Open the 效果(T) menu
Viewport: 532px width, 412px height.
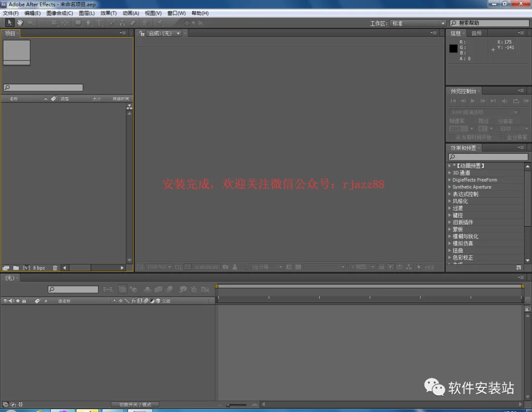(x=108, y=13)
